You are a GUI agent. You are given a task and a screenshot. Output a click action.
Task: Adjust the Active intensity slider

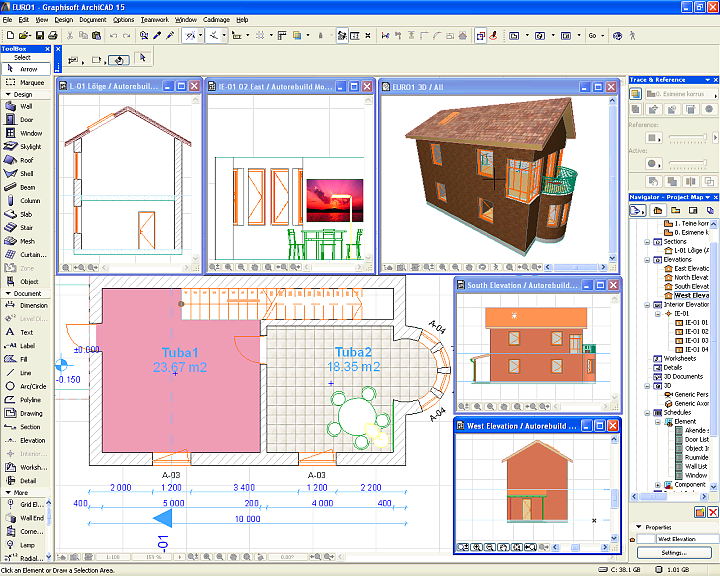pyautogui.click(x=687, y=163)
